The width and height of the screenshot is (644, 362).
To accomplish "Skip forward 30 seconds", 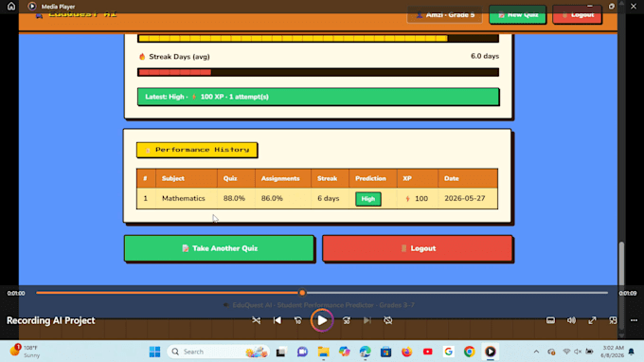I will coord(347,320).
